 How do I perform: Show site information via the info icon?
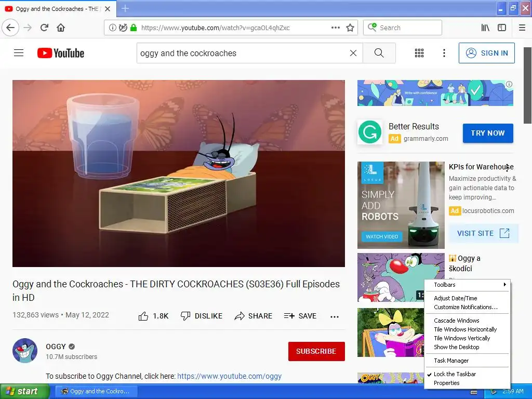[x=112, y=28]
